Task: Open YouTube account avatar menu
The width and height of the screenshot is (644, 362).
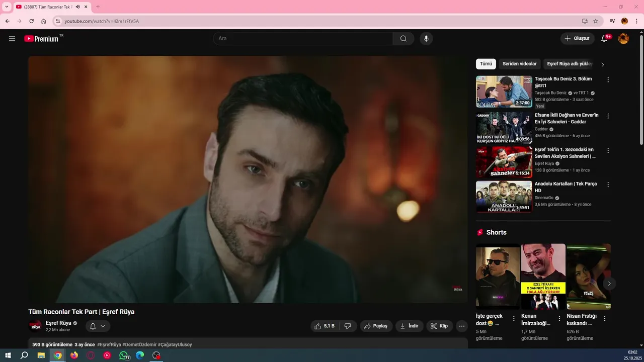Action: (623, 39)
